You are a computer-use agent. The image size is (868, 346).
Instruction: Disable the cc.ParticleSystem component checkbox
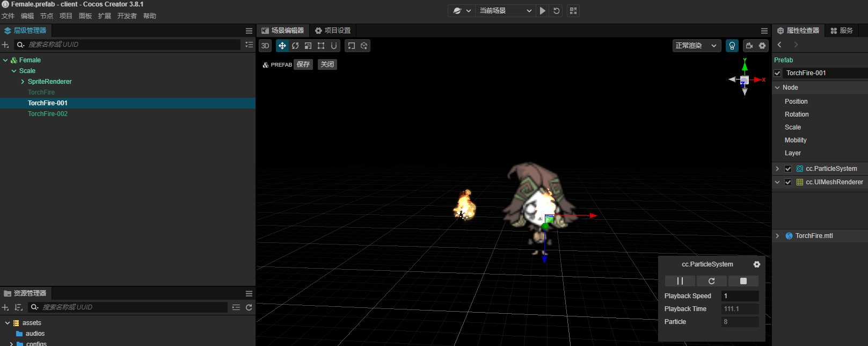788,169
